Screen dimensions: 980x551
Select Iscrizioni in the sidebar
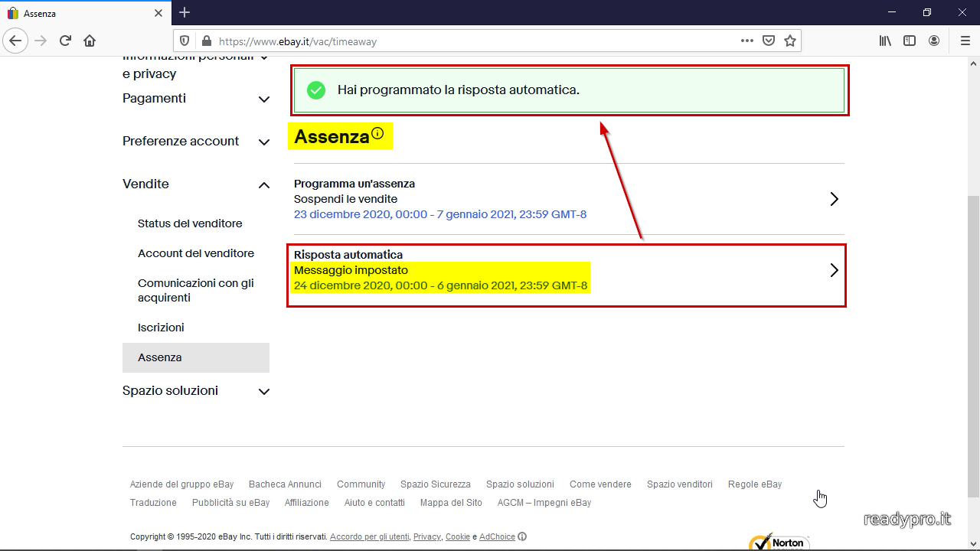(161, 328)
